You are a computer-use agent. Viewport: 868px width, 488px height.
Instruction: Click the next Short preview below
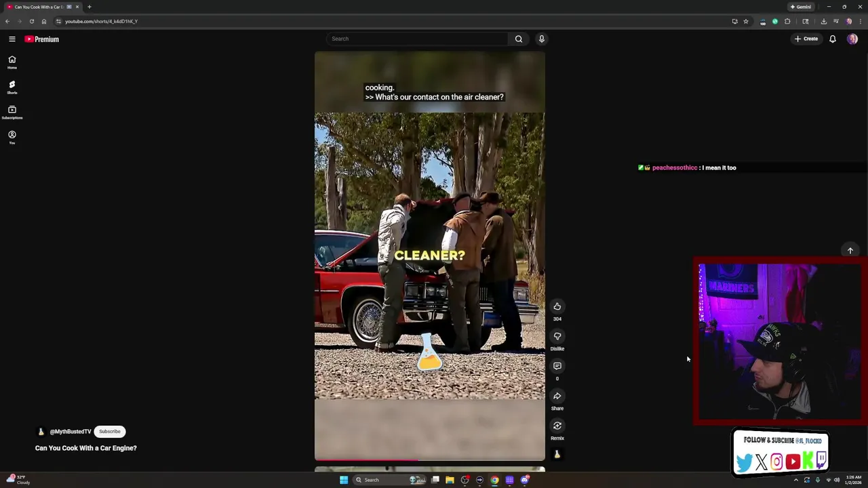tap(429, 469)
